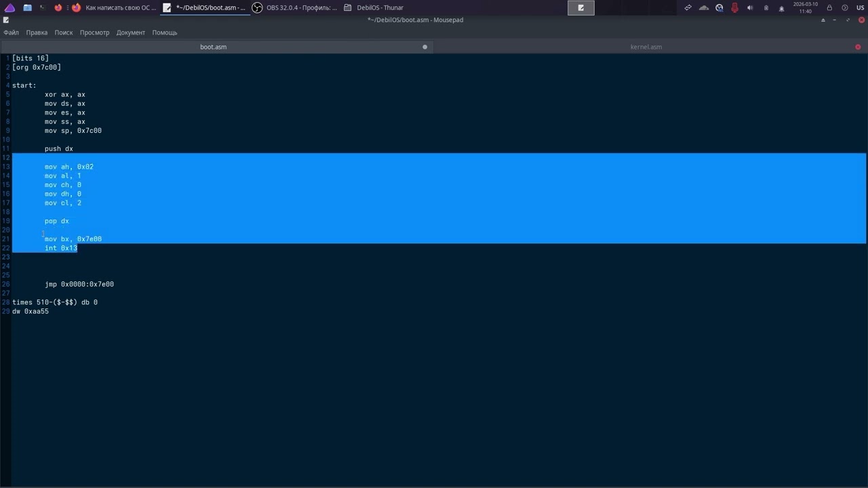Click the 'start:' label line

[24, 85]
